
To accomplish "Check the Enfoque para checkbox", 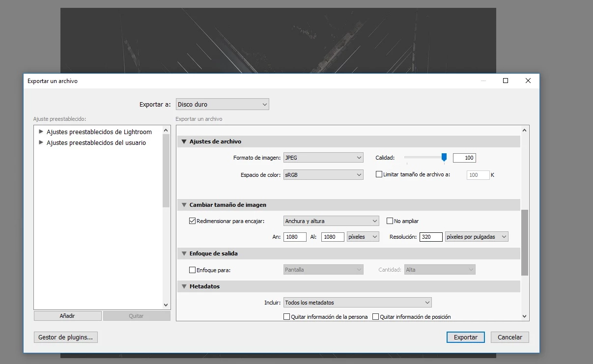I will [x=192, y=270].
